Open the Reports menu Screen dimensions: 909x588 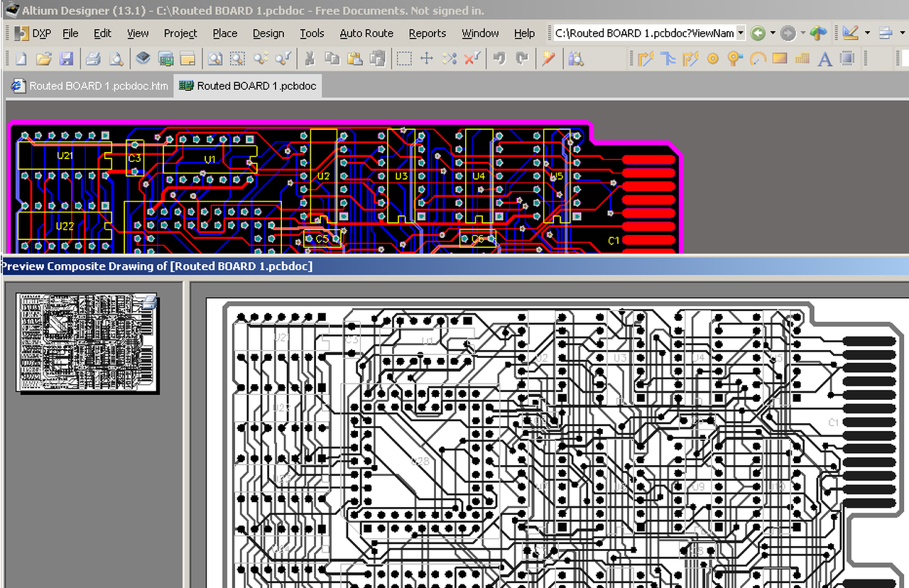pos(428,33)
